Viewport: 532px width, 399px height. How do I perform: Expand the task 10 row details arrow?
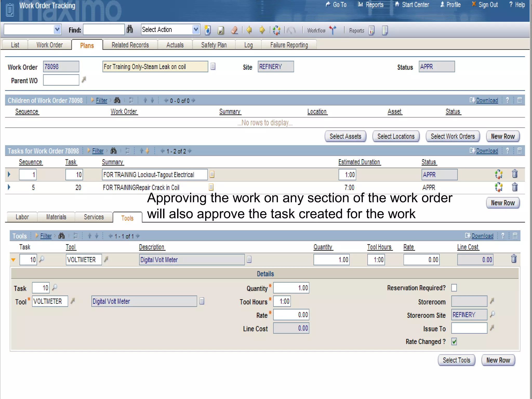tap(9, 174)
